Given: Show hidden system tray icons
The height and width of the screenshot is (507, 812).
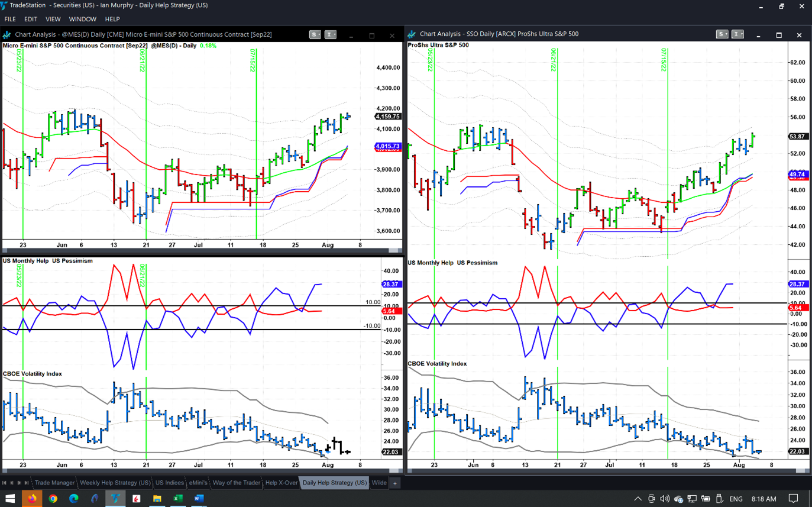Looking at the screenshot, I should (x=638, y=499).
